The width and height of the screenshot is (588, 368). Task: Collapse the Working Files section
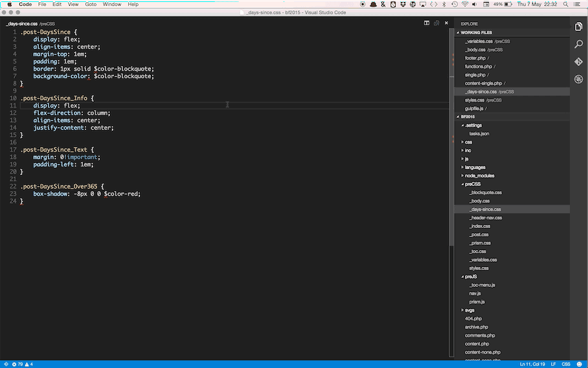(457, 32)
